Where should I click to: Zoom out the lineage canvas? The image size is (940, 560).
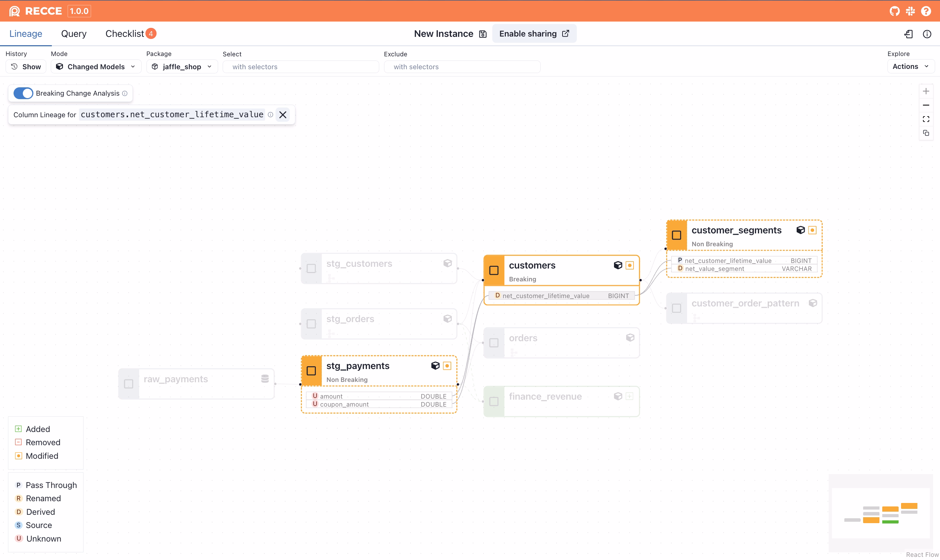(926, 105)
